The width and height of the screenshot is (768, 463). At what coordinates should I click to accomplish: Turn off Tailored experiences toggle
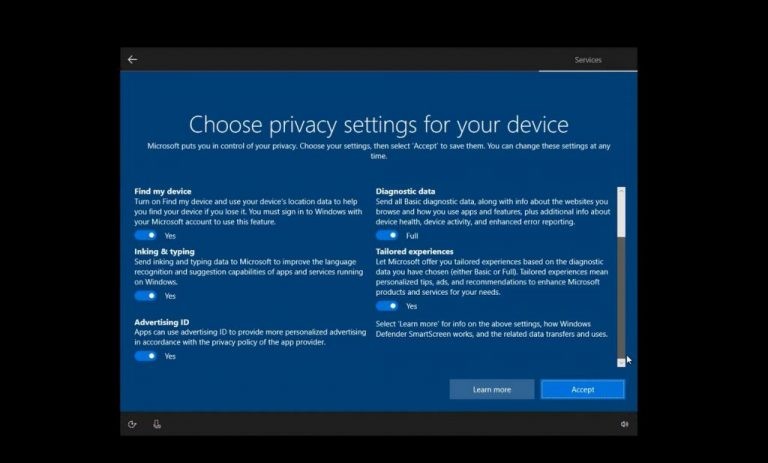[x=387, y=306]
